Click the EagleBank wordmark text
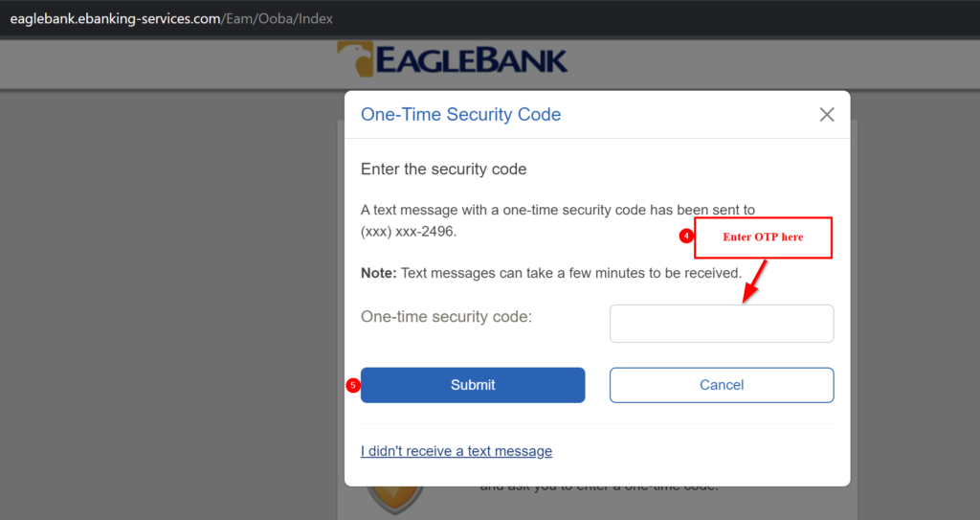This screenshot has height=520, width=980. click(x=472, y=61)
